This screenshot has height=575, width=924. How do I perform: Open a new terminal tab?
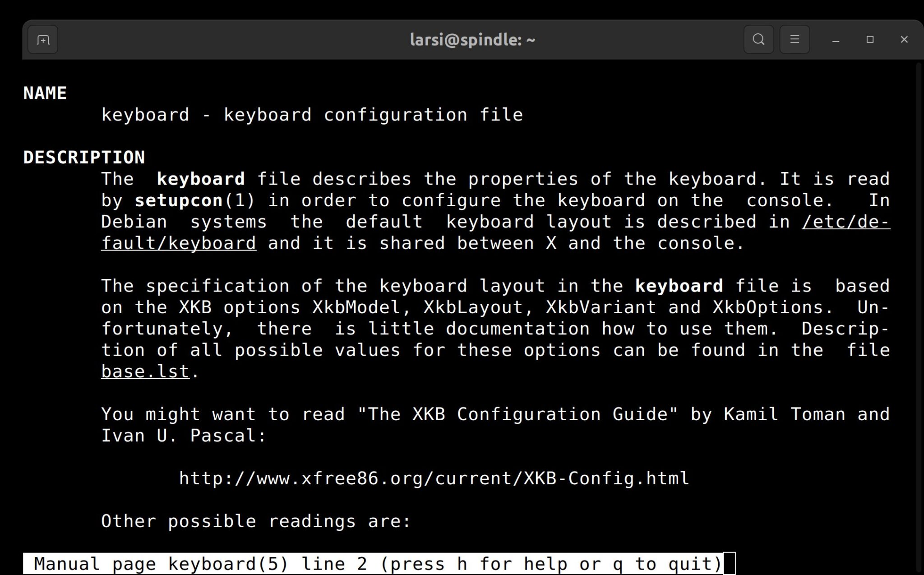coord(42,39)
